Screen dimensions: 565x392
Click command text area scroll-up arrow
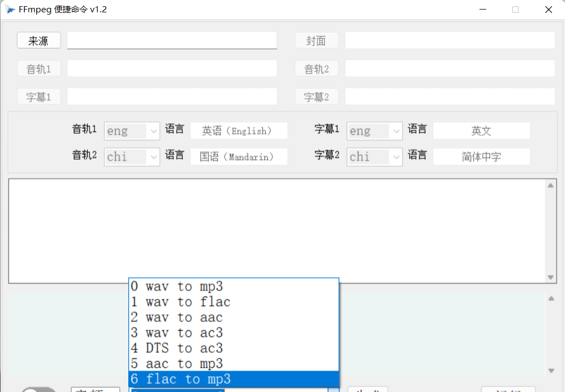[x=550, y=186]
